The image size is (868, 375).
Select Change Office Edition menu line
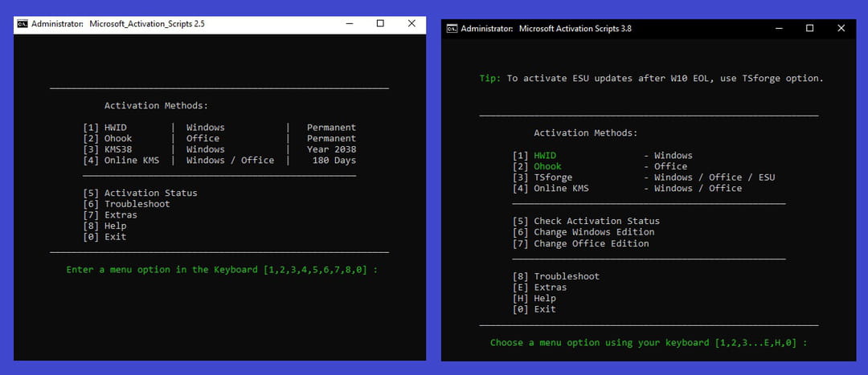(x=591, y=243)
